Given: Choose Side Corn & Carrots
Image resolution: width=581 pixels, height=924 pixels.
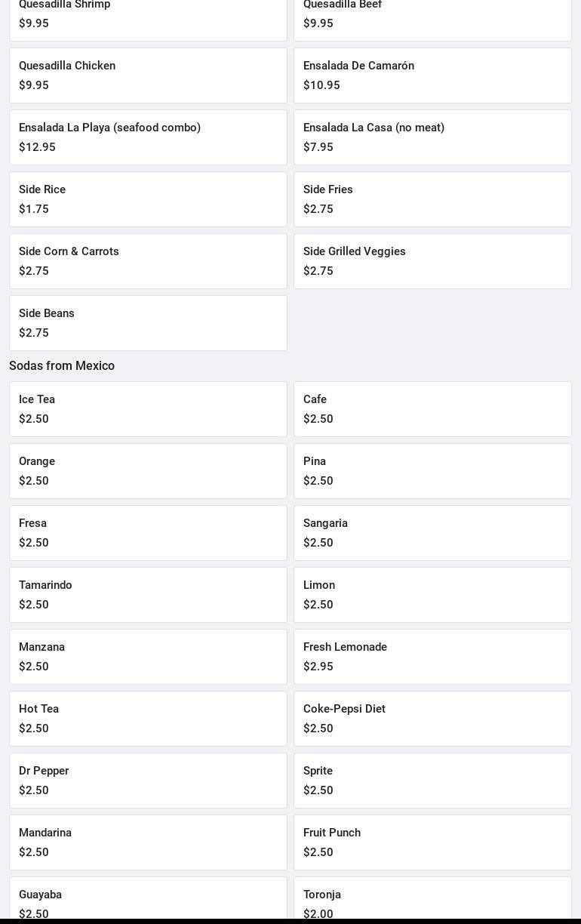Looking at the screenshot, I should 148,261.
